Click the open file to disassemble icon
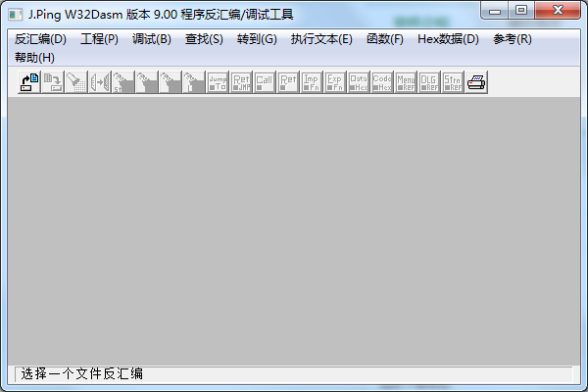 29,81
